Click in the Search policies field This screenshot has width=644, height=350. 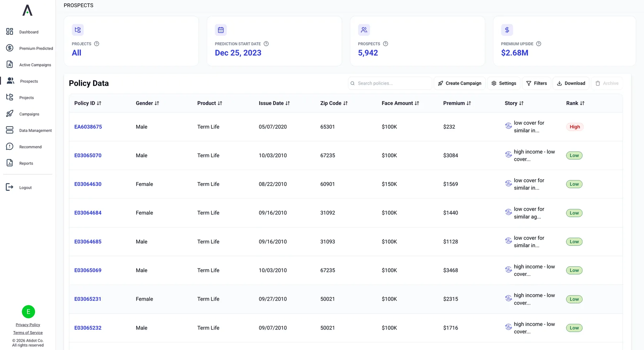point(390,83)
